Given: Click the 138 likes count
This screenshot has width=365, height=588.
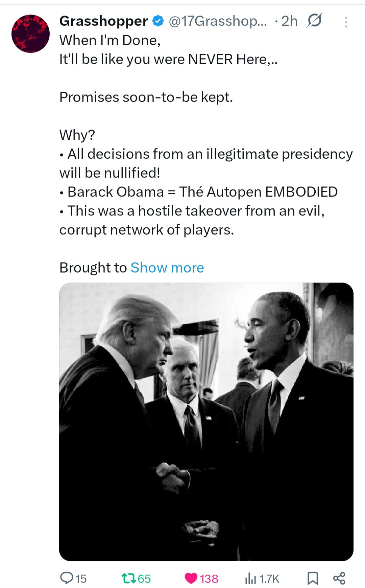Looking at the screenshot, I should pos(209,579).
